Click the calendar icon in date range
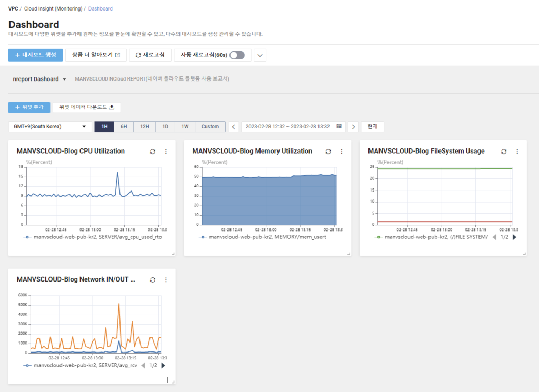 pyautogui.click(x=339, y=127)
